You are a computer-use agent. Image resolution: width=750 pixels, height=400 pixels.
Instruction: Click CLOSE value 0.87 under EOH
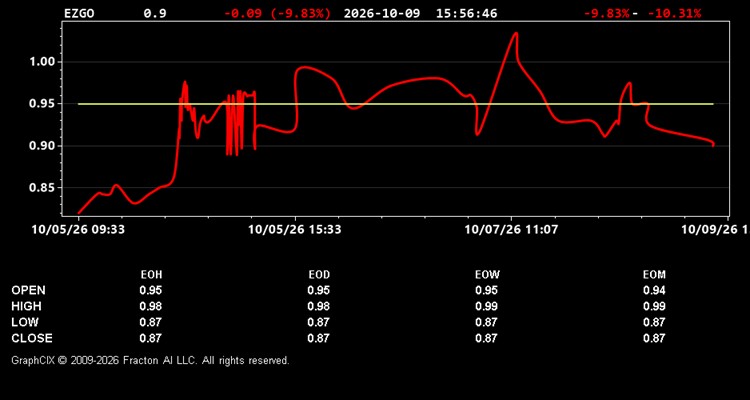(151, 338)
